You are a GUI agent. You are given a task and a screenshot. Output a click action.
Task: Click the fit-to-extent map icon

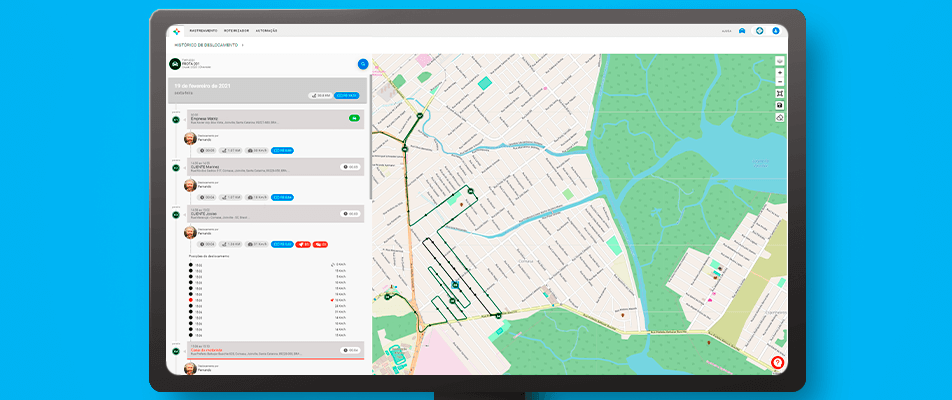click(780, 94)
